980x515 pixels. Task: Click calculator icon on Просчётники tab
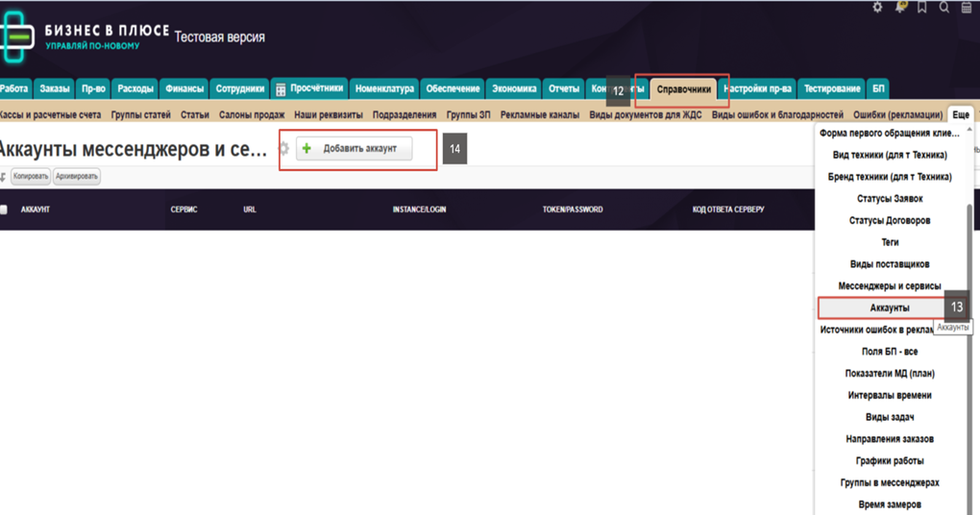(x=282, y=89)
